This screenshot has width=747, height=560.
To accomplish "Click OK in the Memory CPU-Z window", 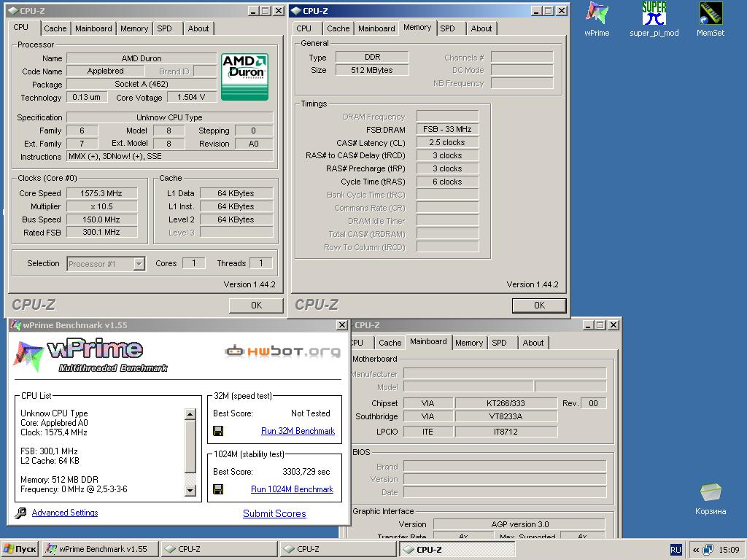I will (x=539, y=306).
